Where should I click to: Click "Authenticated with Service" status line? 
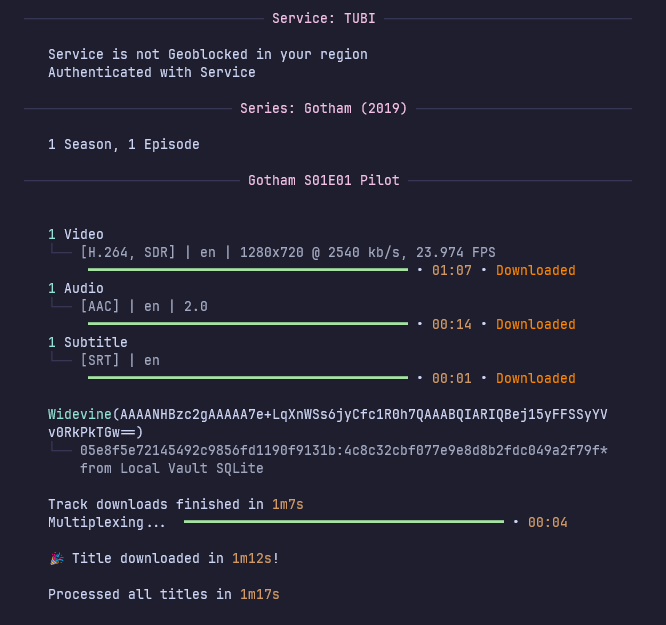click(151, 72)
